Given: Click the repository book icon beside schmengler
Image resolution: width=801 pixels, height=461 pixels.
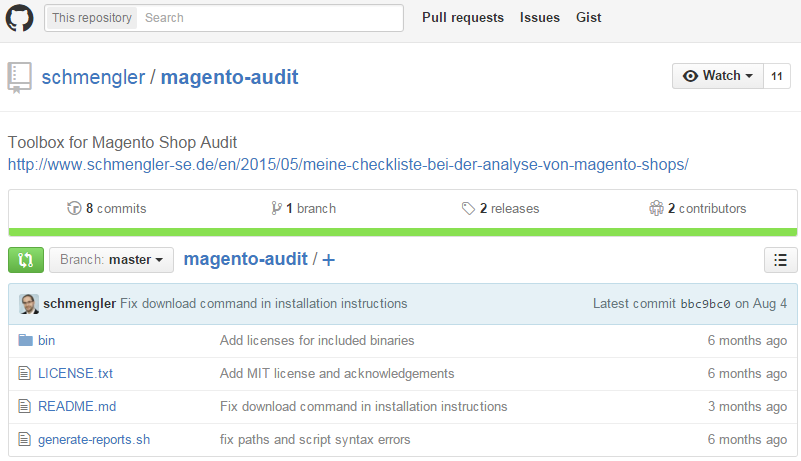Looking at the screenshot, I should point(19,77).
